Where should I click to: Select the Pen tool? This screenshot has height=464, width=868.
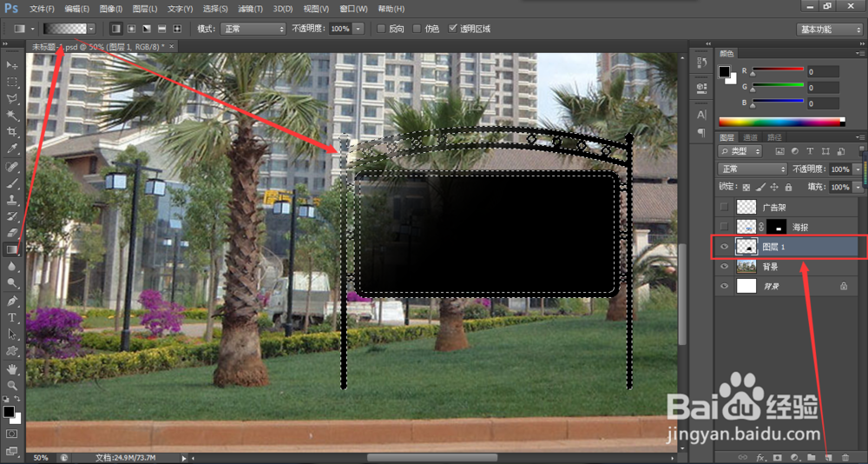click(11, 302)
